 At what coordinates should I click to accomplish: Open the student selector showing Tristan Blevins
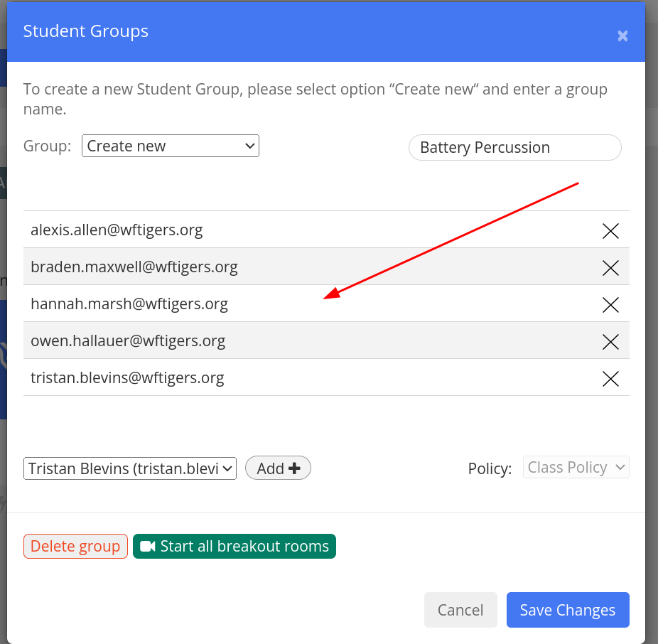[130, 468]
